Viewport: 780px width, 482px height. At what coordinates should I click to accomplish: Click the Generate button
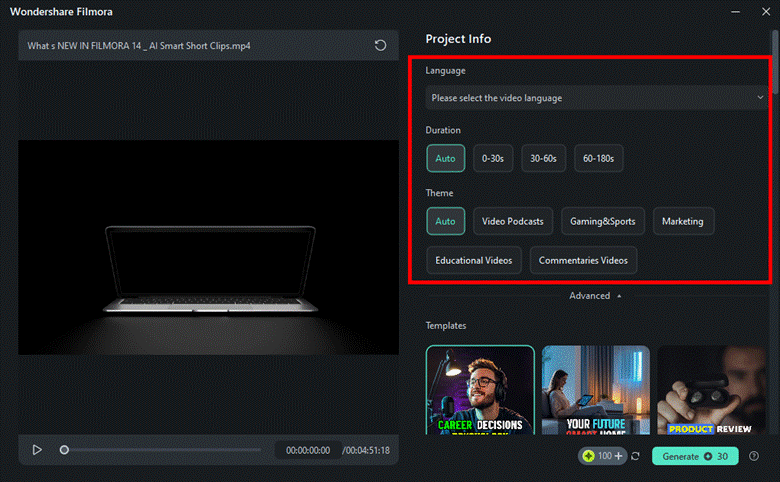point(695,456)
